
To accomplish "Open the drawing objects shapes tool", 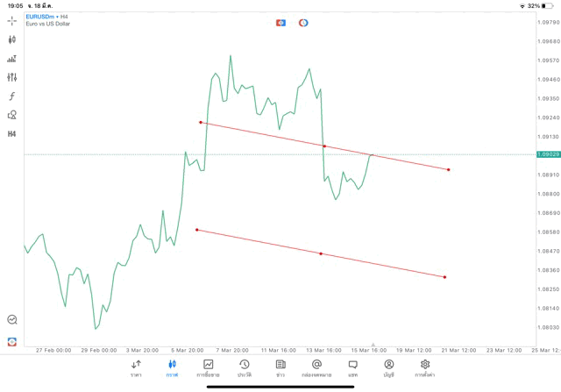I will pos(12,115).
